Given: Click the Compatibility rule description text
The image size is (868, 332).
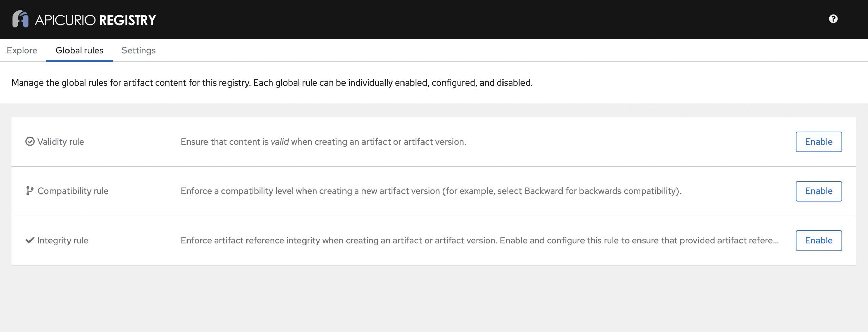Looking at the screenshot, I should [431, 191].
